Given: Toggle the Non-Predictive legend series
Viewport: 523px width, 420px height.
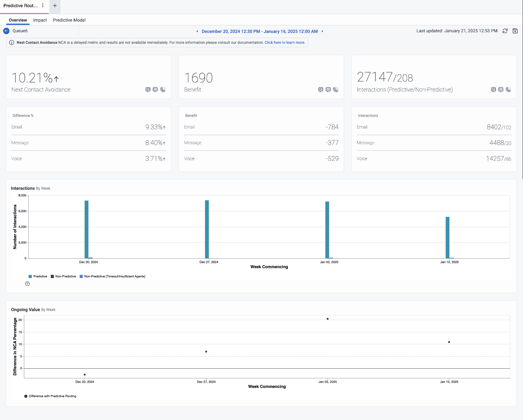Looking at the screenshot, I should (63, 276).
